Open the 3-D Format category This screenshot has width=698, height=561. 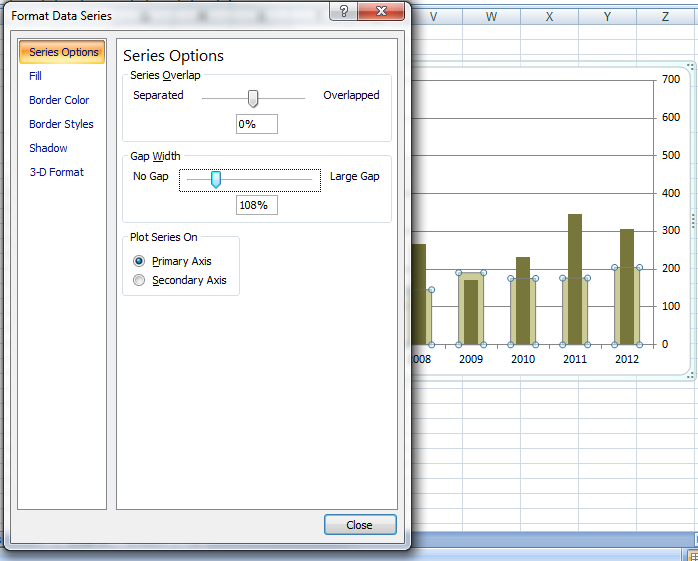coord(56,172)
